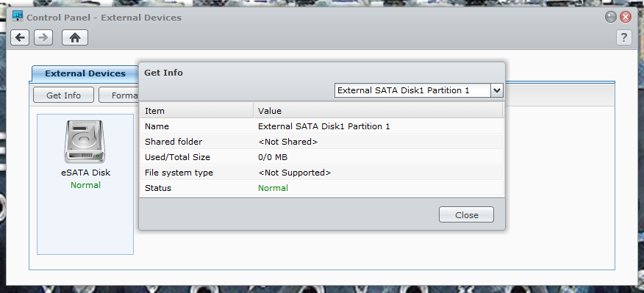Click the back arrow navigation button
The width and height of the screenshot is (644, 293).
tap(20, 37)
